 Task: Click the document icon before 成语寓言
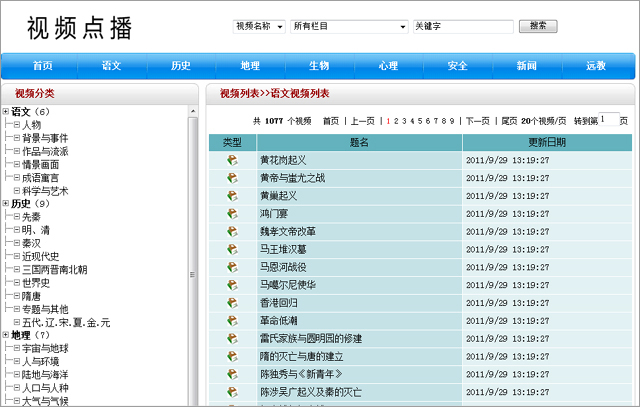coord(16,177)
